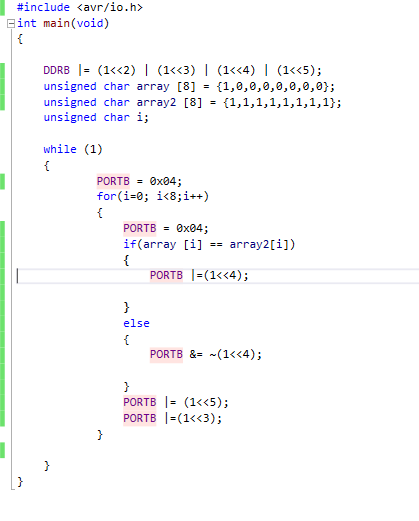Click 'unsigned char i;' declaration
419x521 pixels.
tap(96, 117)
